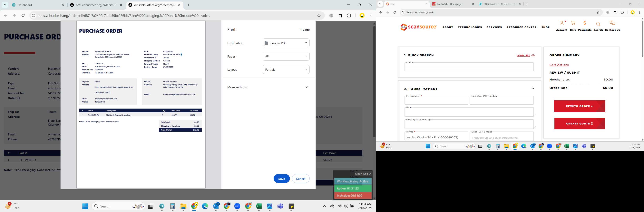Open Payments dollar icon on ScanSource

(585, 23)
